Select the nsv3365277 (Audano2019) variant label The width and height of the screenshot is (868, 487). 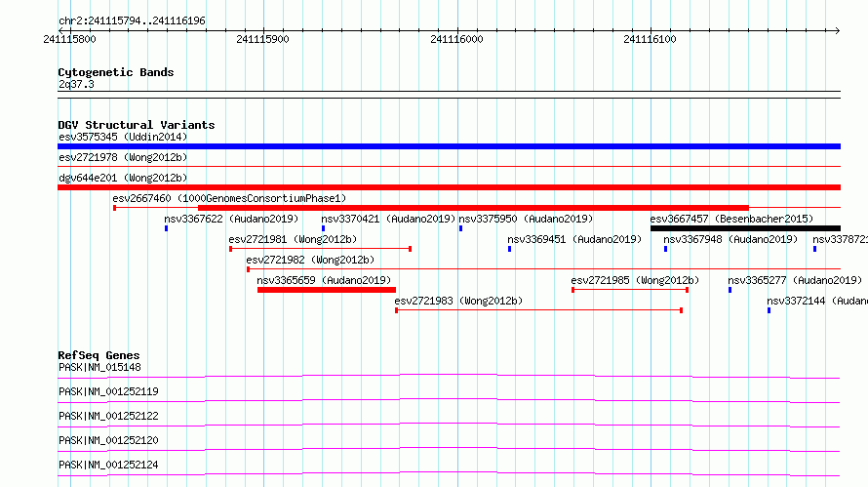795,280
